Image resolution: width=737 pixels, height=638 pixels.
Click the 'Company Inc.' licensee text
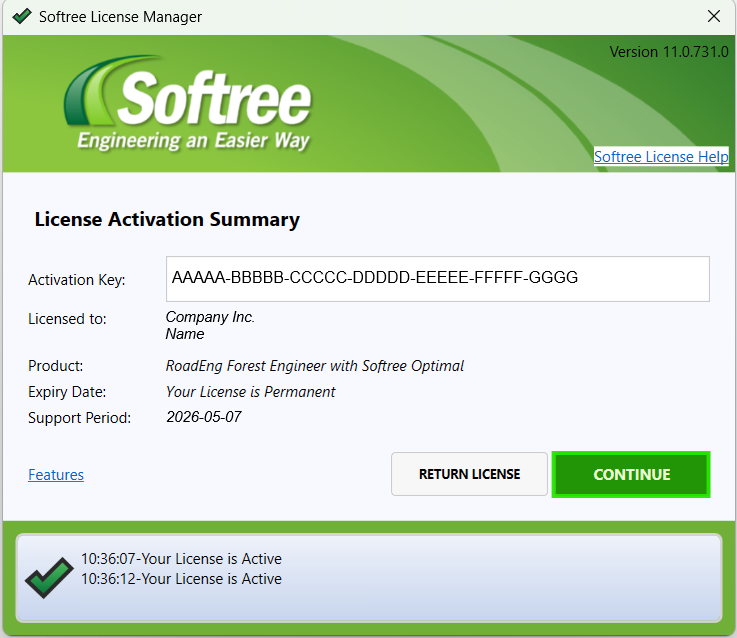click(210, 317)
